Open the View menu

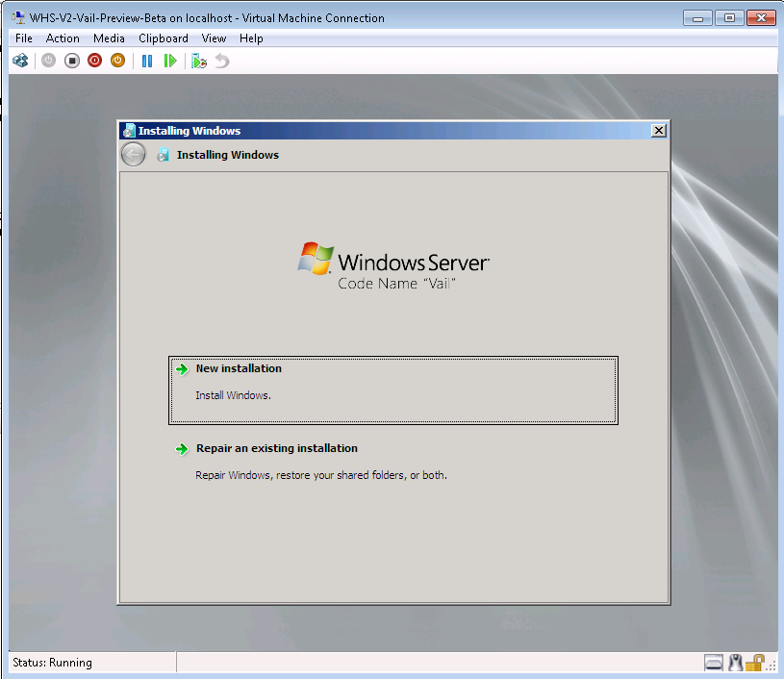pyautogui.click(x=214, y=38)
